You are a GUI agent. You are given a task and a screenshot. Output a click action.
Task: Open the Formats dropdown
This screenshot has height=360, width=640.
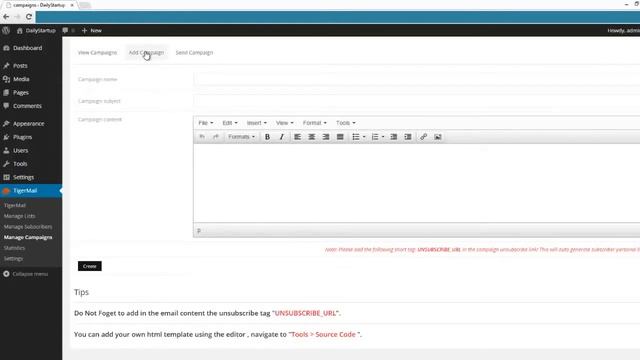coord(241,137)
